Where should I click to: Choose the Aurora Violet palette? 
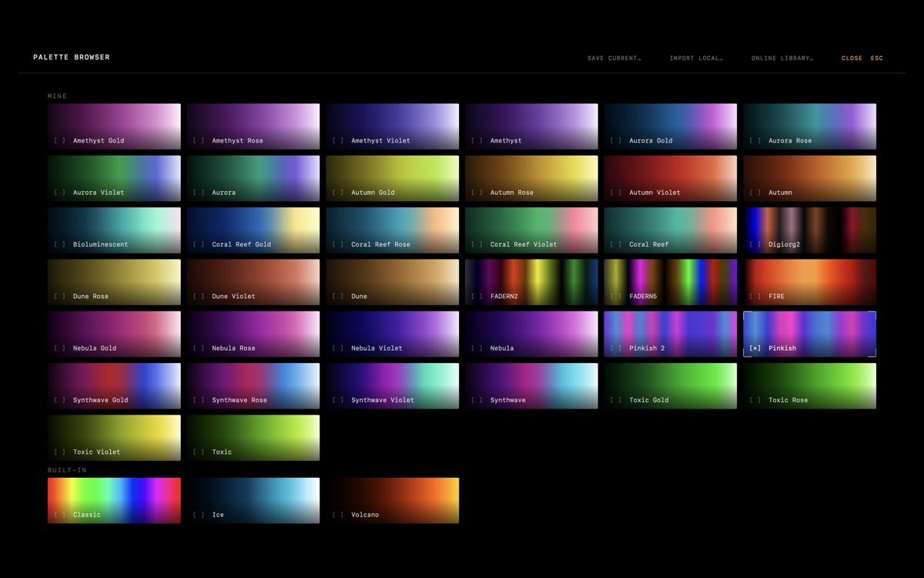114,178
